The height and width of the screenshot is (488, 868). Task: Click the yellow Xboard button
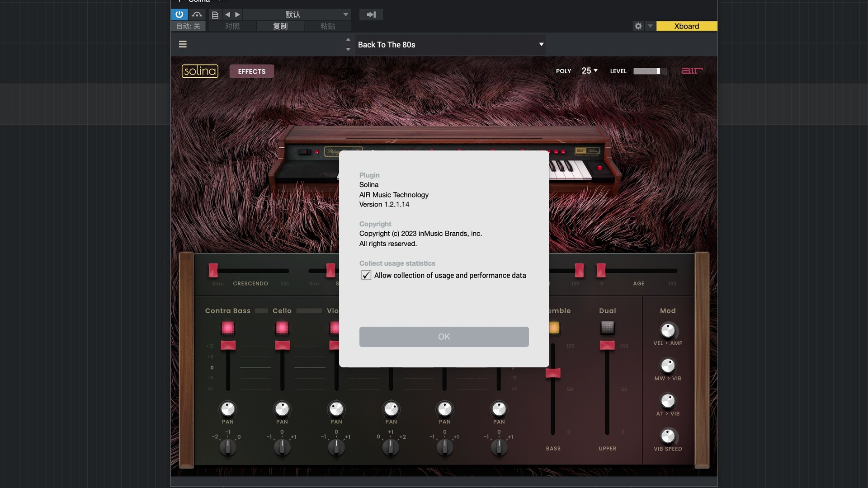(686, 26)
